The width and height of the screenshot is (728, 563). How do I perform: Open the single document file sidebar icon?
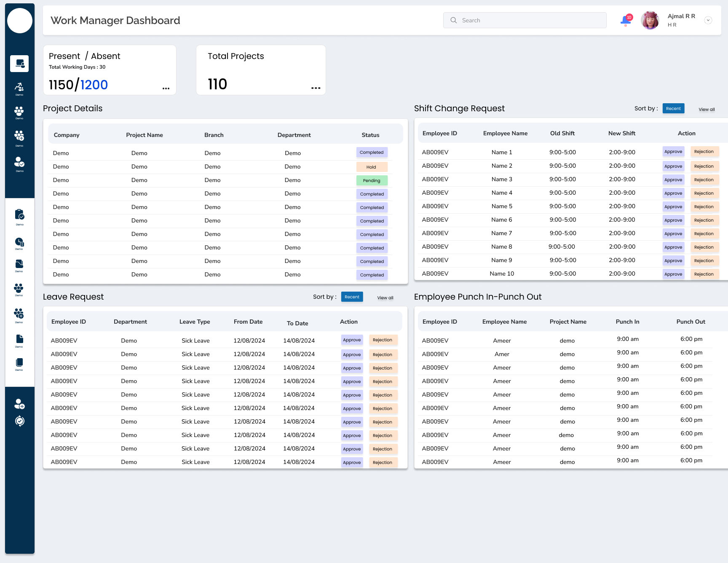[x=19, y=340]
